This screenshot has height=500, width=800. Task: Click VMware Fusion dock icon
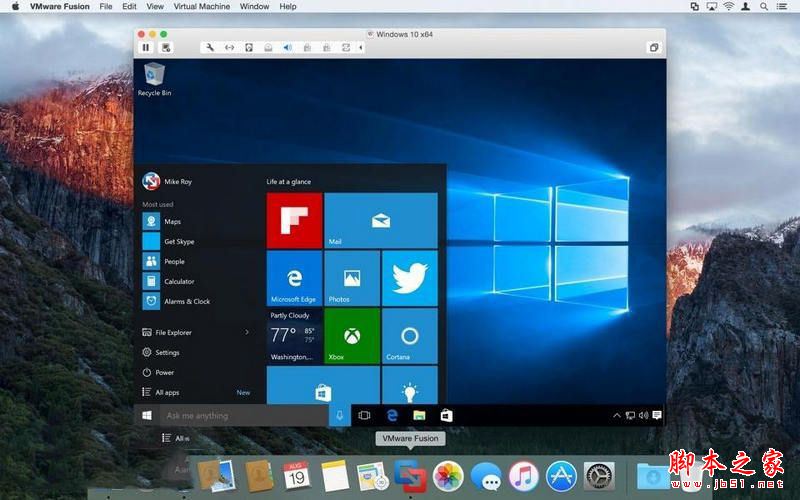pyautogui.click(x=410, y=476)
